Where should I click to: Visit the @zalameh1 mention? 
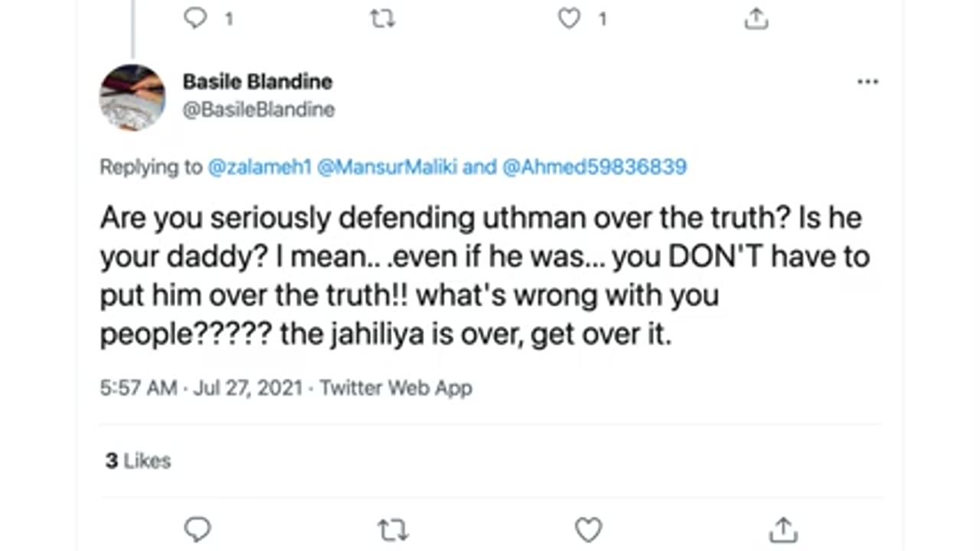click(260, 167)
